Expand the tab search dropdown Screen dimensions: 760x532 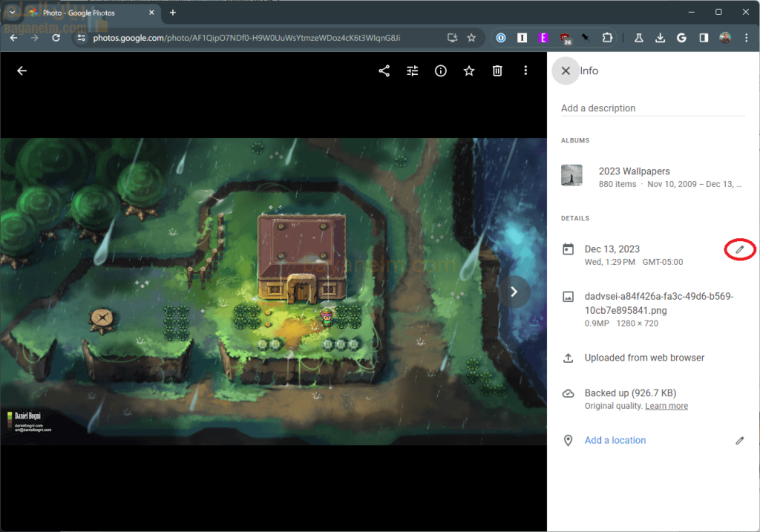tap(12, 13)
